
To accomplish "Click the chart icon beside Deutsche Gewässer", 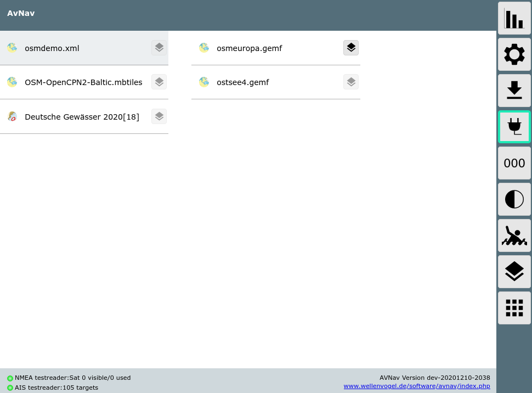I will 12,116.
